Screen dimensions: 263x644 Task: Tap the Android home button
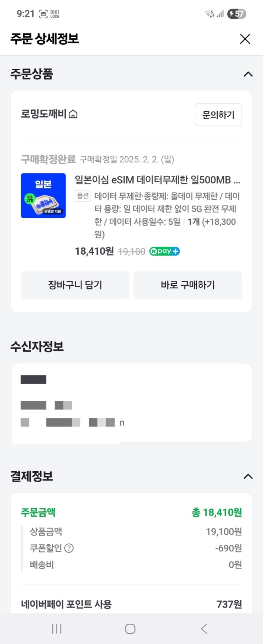click(130, 629)
